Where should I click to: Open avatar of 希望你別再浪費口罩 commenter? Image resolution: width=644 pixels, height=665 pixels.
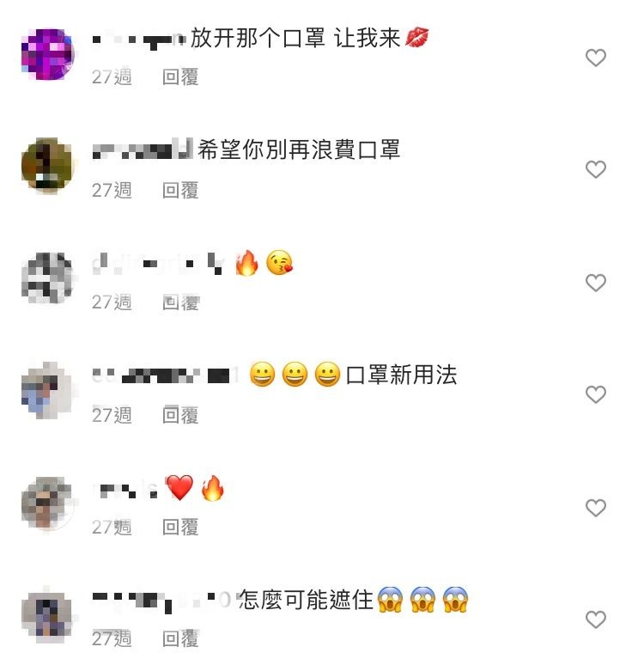pyautogui.click(x=47, y=166)
